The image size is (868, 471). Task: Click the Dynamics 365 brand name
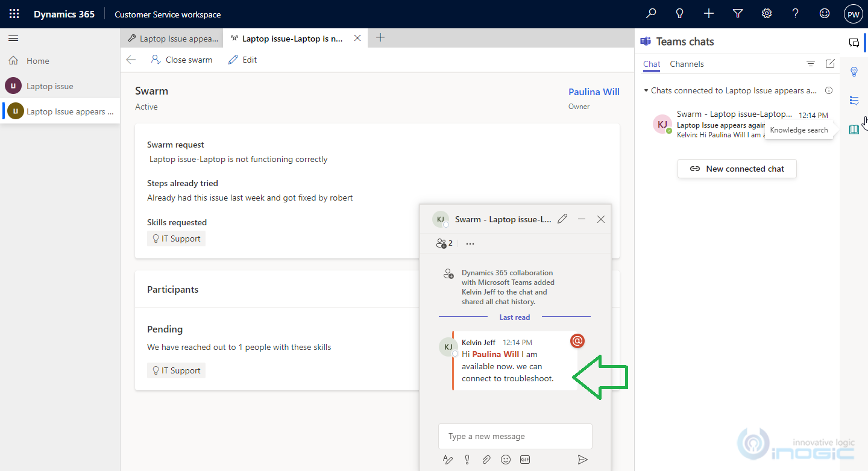pos(64,14)
